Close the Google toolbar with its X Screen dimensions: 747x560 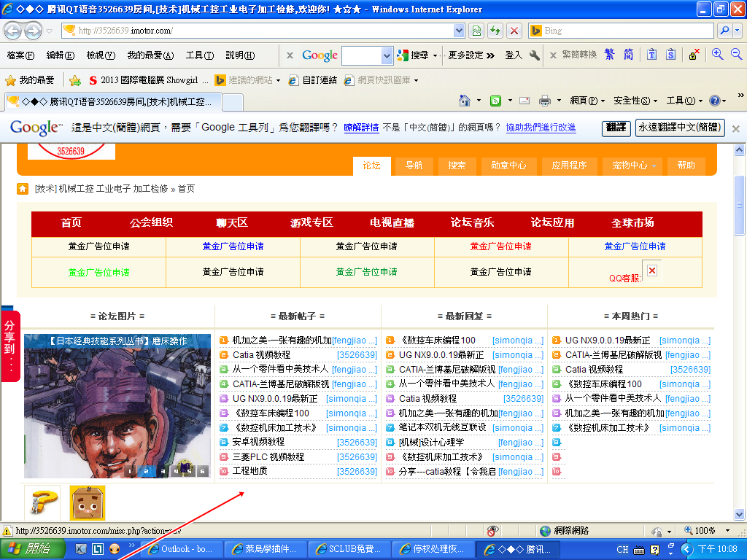pyautogui.click(x=290, y=55)
